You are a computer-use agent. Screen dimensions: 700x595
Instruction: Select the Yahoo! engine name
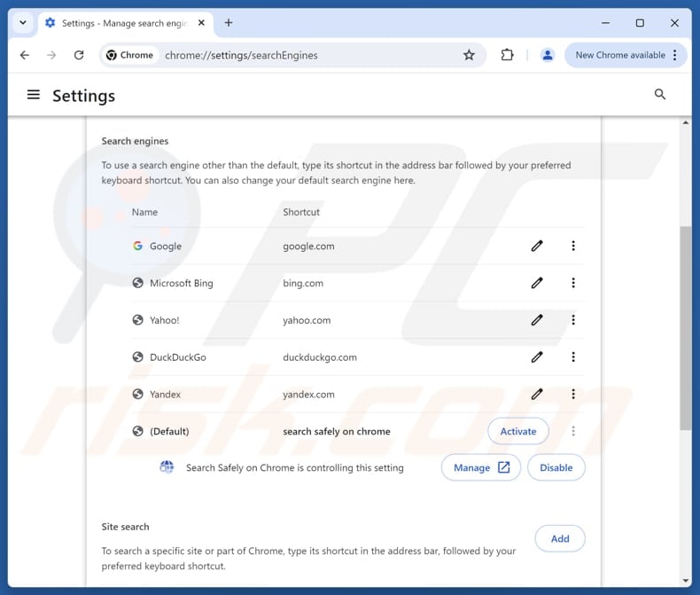pos(164,320)
